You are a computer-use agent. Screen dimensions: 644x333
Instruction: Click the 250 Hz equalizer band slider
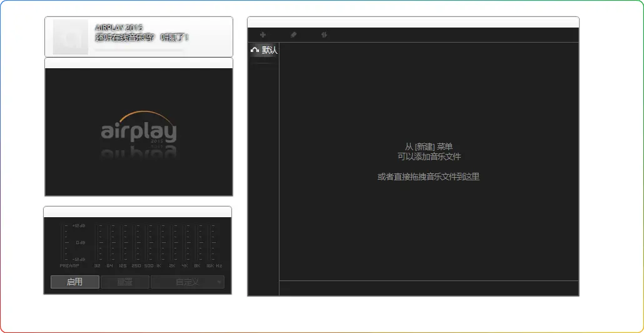137,243
